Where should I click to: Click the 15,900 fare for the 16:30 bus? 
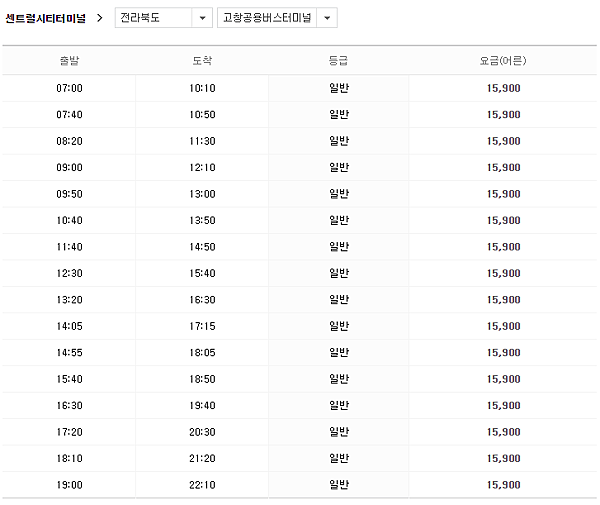pos(503,405)
